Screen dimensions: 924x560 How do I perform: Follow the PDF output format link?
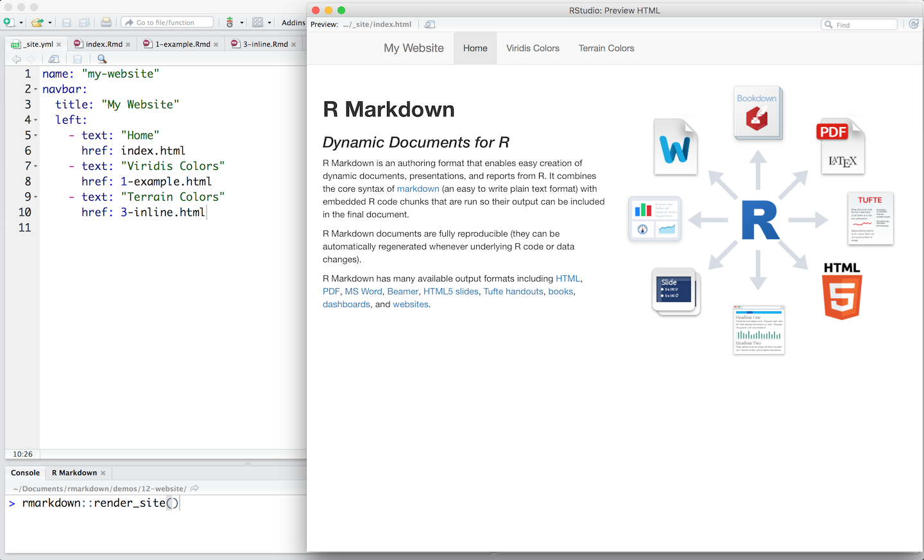point(331,291)
